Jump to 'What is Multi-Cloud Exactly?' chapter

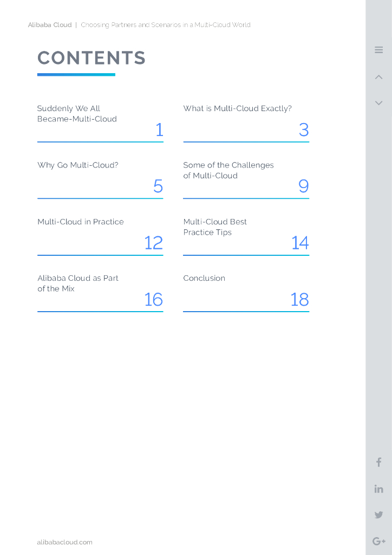[x=237, y=108]
